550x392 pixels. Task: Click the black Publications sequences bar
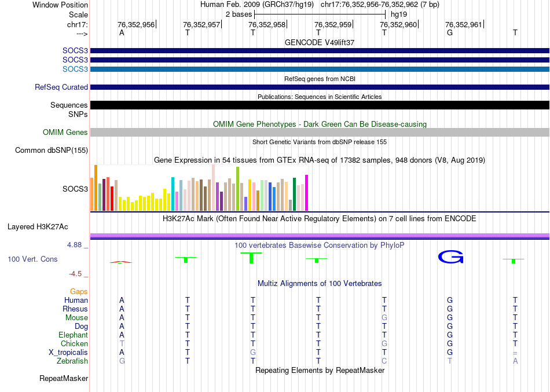(320, 105)
